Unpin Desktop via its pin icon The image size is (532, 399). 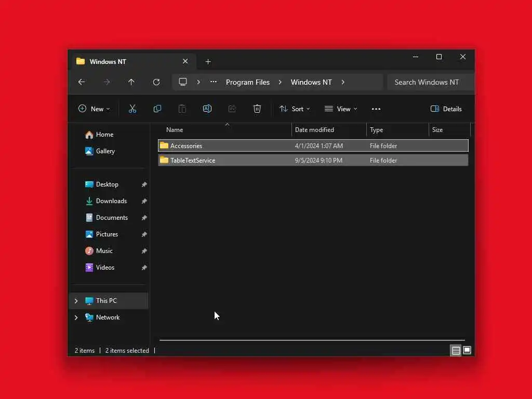(x=144, y=184)
